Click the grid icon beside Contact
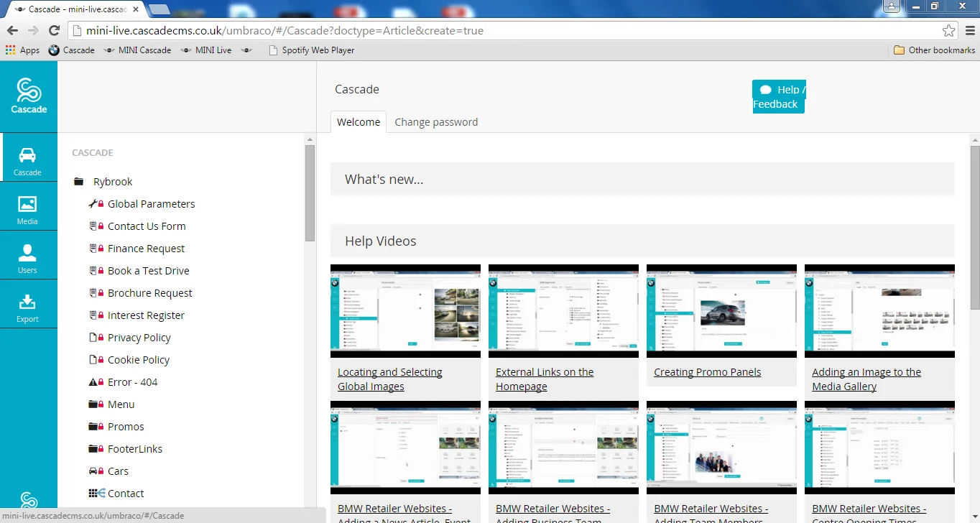 click(x=93, y=494)
